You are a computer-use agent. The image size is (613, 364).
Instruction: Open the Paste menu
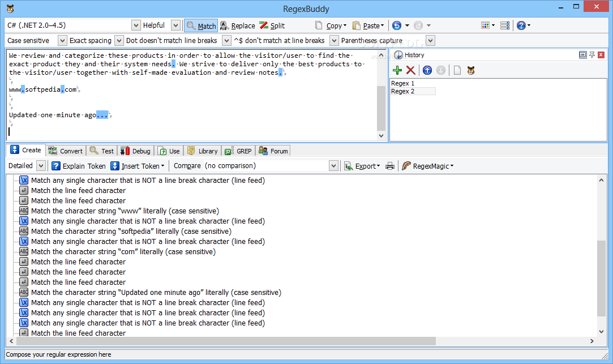coord(368,26)
